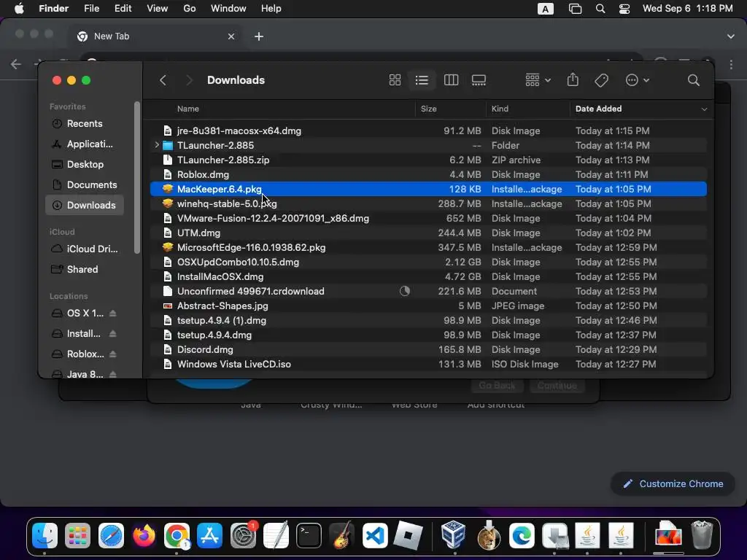Select InstallMacOSX.dmg file
Screen dimensions: 747x560
(428, 276)
